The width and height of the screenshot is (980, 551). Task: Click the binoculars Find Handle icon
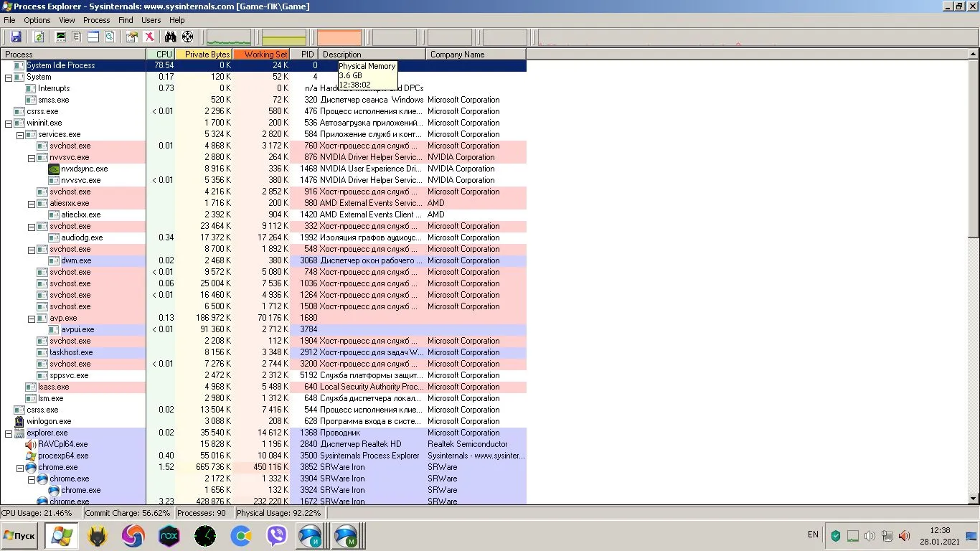tap(171, 37)
